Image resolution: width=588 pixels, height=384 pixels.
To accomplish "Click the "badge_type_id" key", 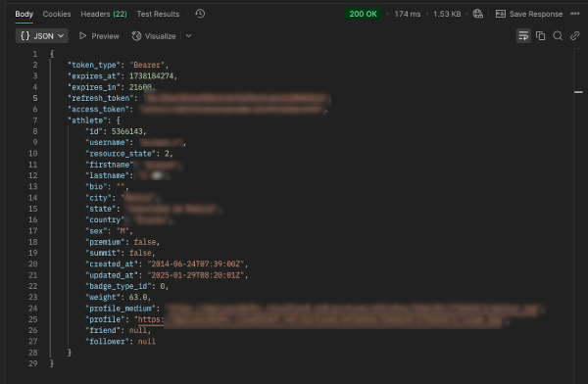I will 119,286.
